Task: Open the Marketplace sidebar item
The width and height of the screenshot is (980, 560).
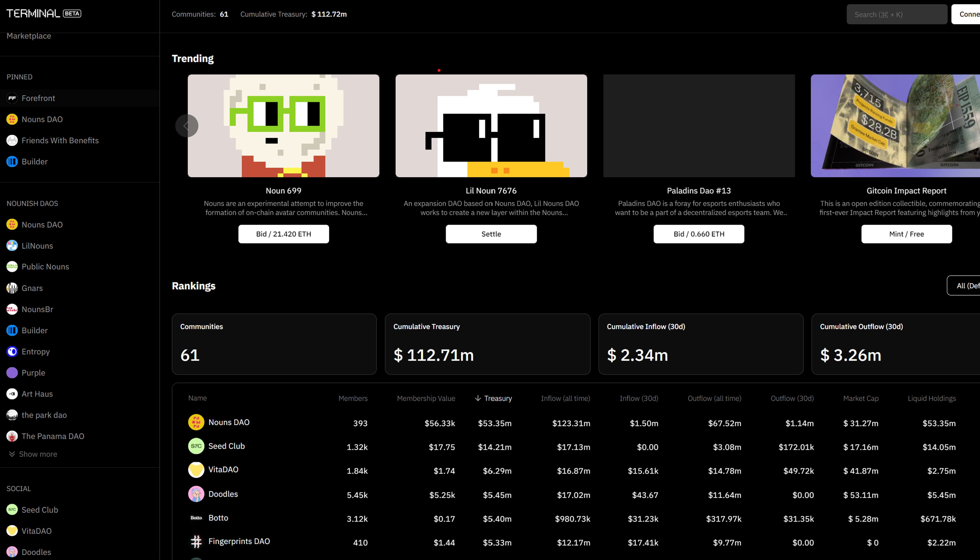Action: 29,36
